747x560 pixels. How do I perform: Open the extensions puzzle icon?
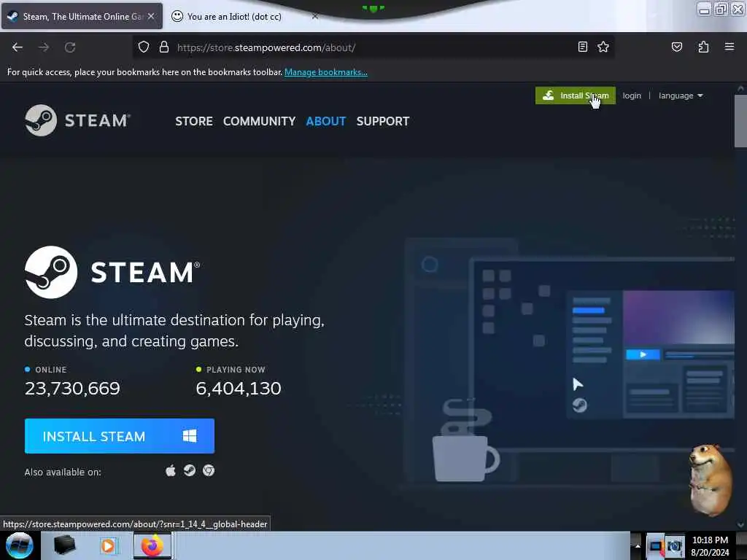point(703,47)
